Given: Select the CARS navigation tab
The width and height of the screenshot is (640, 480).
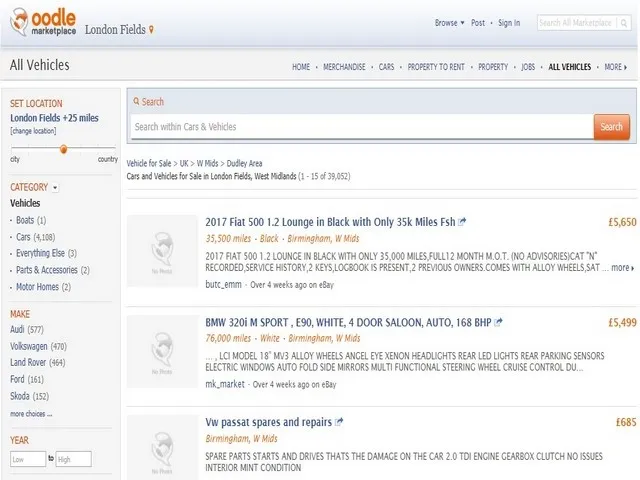Looking at the screenshot, I should click(386, 67).
